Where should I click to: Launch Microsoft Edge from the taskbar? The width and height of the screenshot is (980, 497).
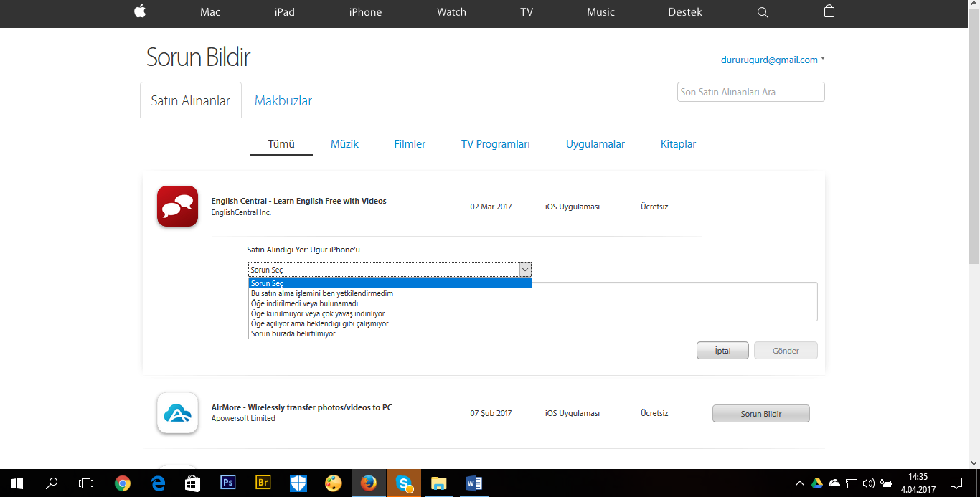[157, 483]
